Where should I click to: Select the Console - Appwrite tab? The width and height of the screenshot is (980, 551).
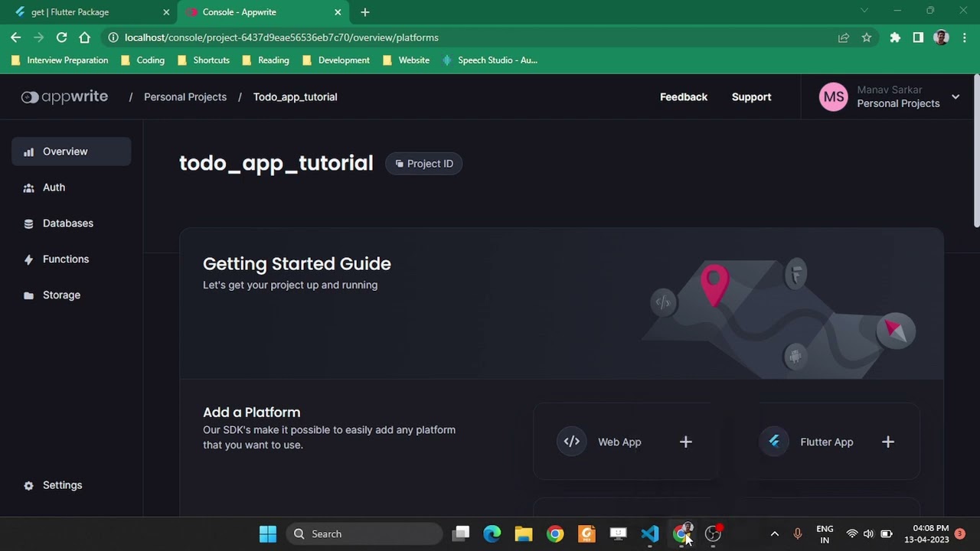[x=263, y=12]
